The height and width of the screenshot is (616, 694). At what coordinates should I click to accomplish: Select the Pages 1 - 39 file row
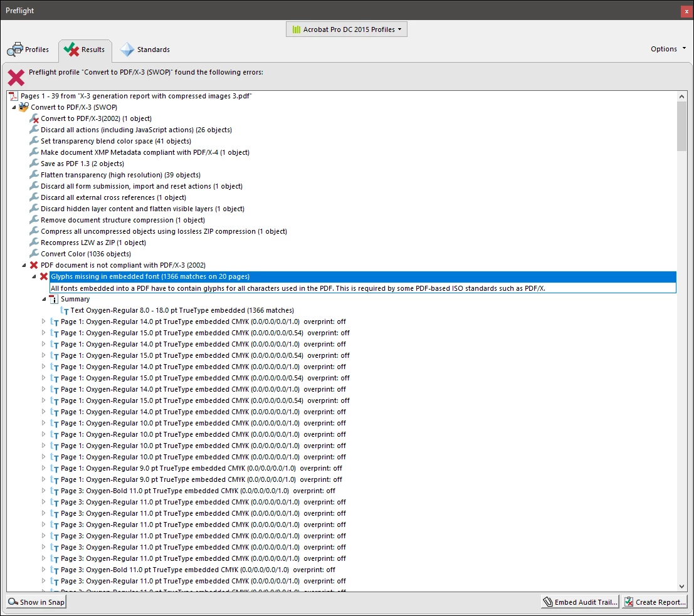click(x=136, y=96)
